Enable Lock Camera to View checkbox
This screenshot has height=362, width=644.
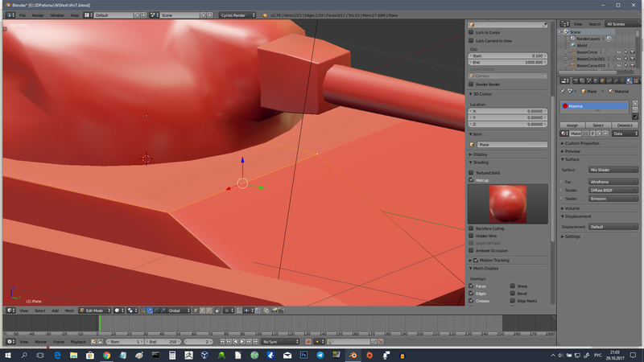click(x=471, y=41)
